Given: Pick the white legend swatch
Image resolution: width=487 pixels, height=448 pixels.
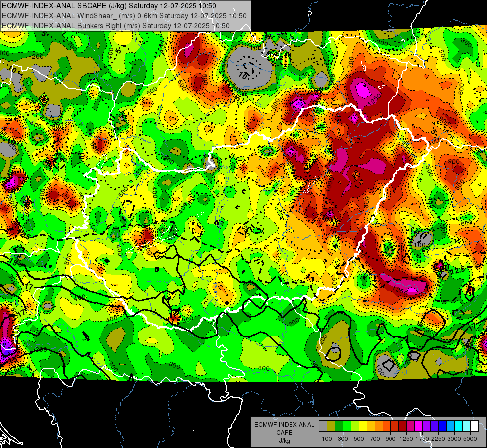Looking at the screenshot, I should pyautogui.click(x=475, y=426).
